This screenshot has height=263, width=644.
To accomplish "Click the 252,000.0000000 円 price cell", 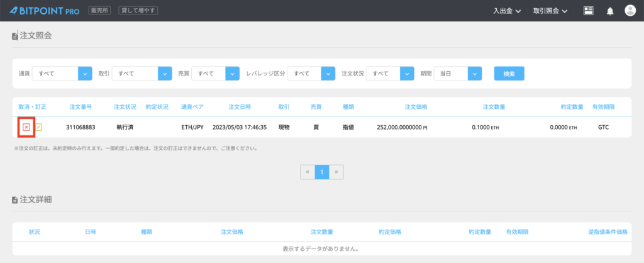I will [402, 127].
